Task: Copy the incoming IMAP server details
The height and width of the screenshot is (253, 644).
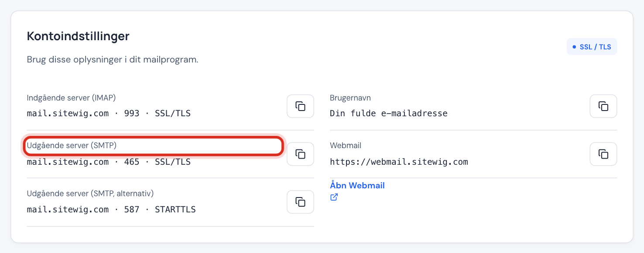Action: (300, 106)
